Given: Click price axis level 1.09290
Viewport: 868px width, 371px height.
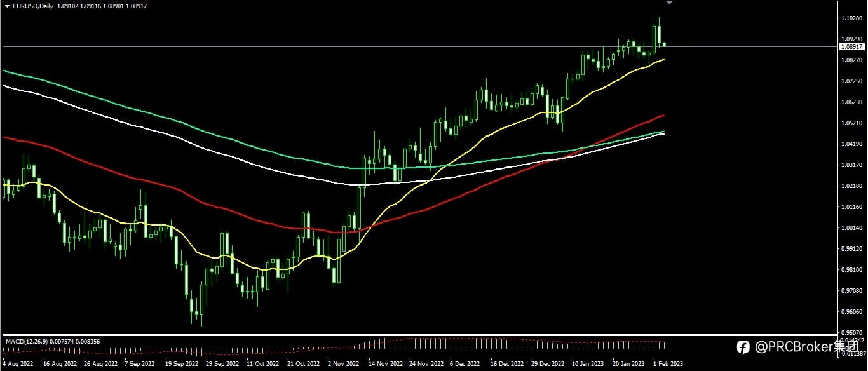Looking at the screenshot, I should tap(851, 39).
